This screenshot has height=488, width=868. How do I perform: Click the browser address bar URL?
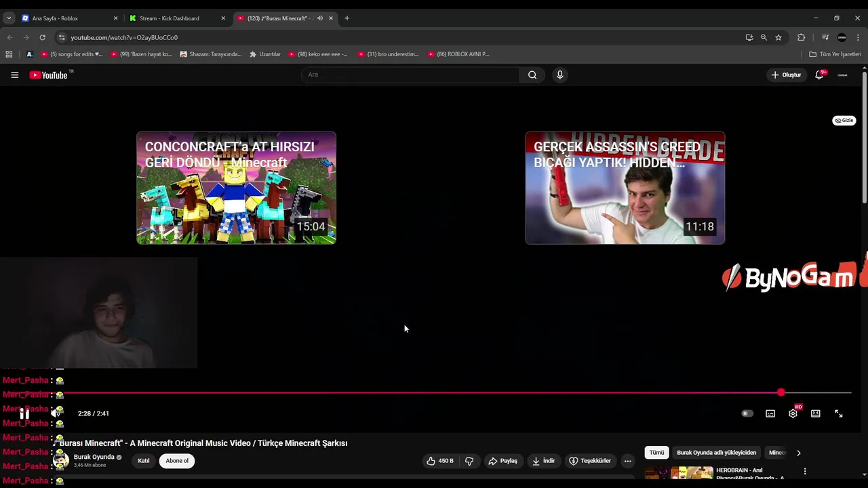pyautogui.click(x=124, y=37)
